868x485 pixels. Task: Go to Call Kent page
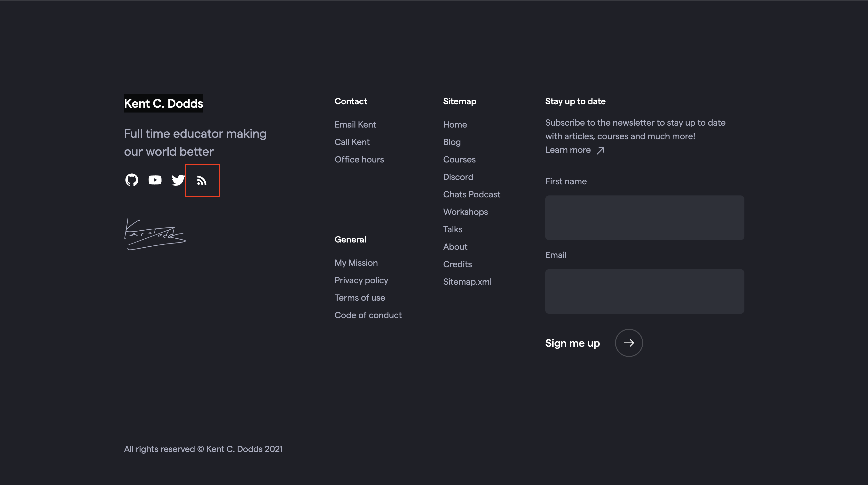[352, 142]
